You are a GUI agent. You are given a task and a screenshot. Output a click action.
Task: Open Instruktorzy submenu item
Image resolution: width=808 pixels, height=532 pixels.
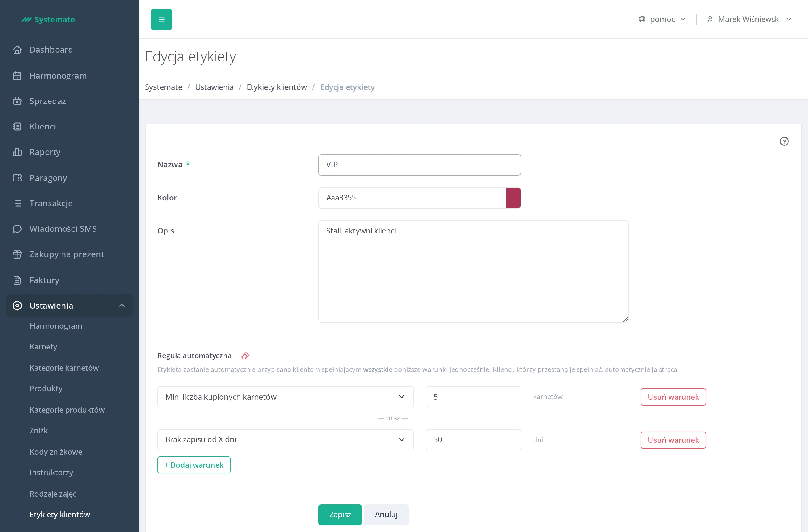pyautogui.click(x=51, y=473)
